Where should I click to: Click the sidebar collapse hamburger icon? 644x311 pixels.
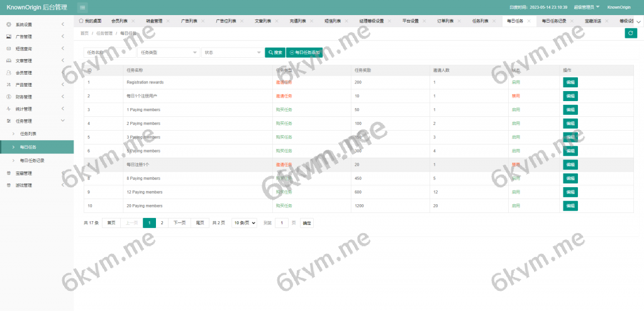point(83,7)
